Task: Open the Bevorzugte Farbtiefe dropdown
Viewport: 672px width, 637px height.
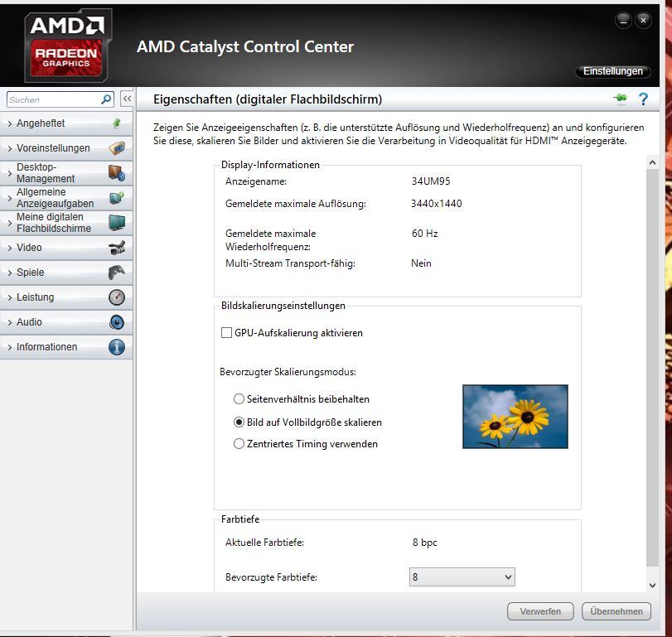Action: tap(462, 577)
